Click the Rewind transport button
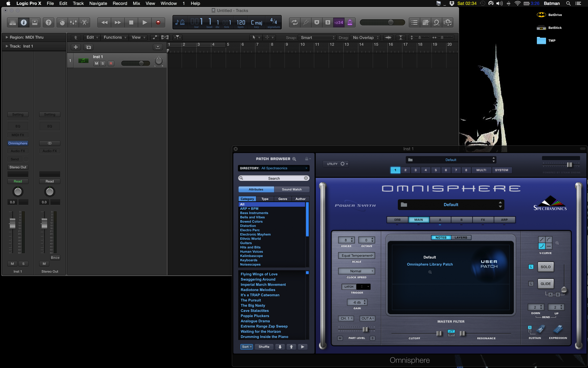 tap(104, 23)
